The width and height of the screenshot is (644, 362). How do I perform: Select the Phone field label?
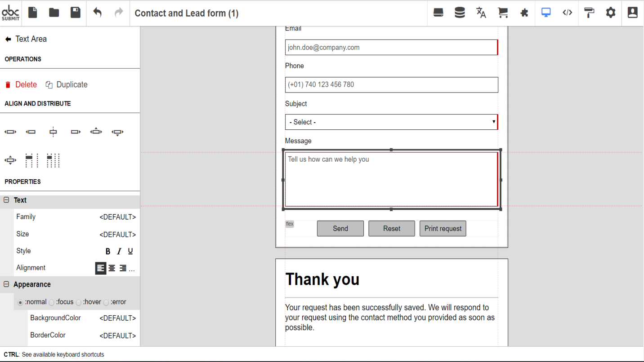(x=295, y=66)
